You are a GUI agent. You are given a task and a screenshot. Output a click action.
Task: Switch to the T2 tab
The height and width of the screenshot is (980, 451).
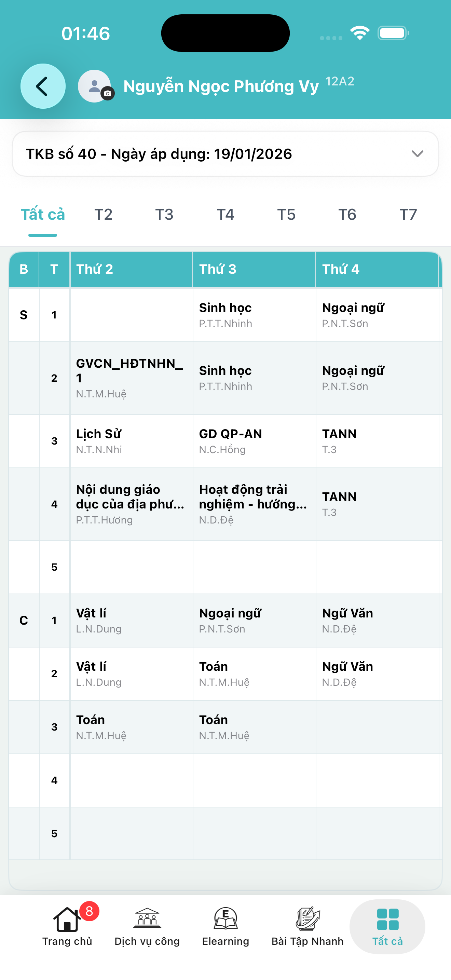[104, 214]
